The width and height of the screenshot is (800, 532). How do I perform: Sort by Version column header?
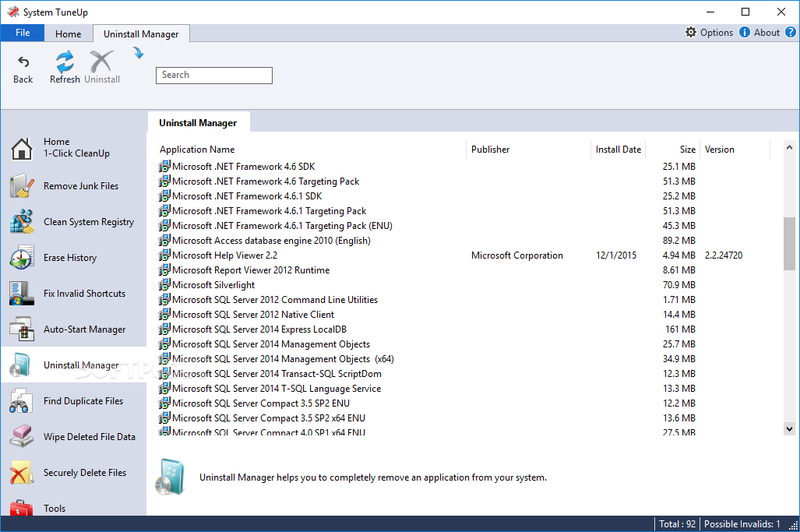[735, 150]
